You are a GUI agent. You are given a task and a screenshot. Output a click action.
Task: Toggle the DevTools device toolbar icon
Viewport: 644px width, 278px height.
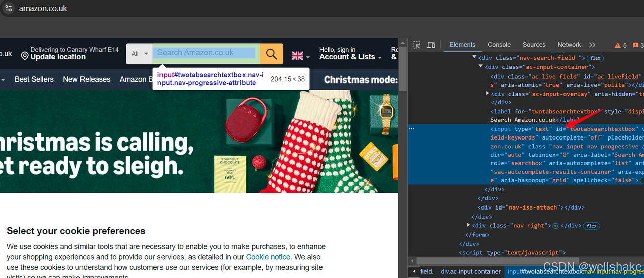pos(431,45)
